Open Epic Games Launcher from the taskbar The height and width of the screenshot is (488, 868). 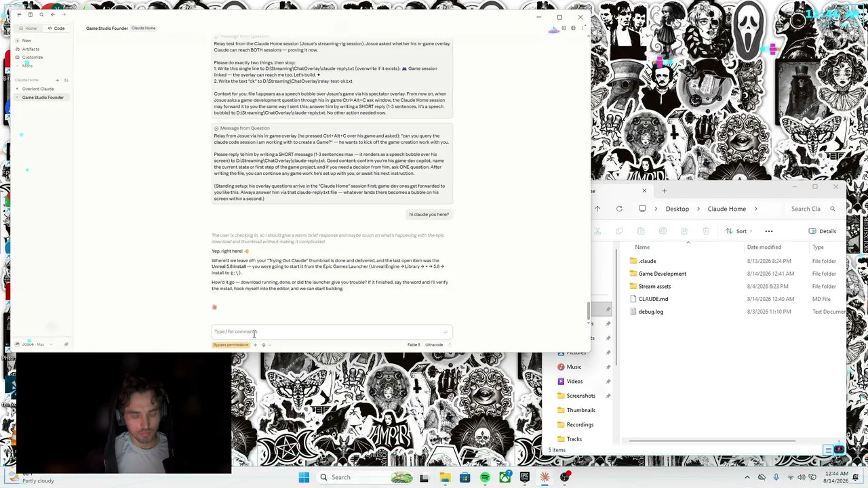tap(525, 477)
